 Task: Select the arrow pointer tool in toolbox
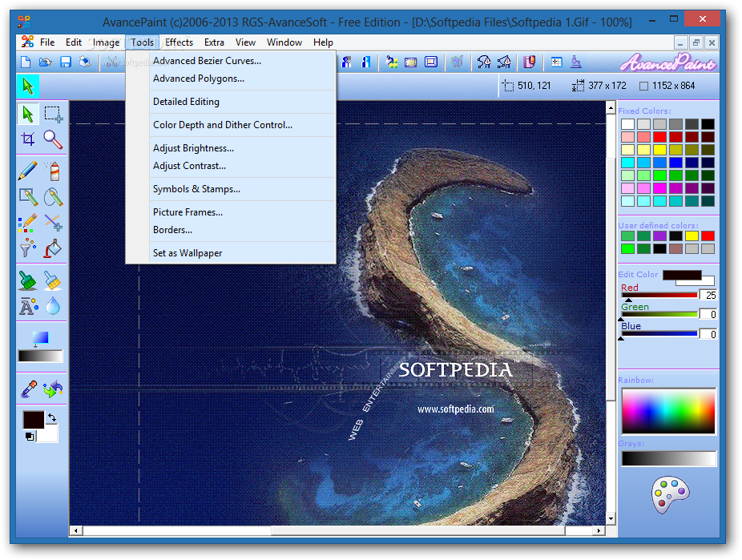pyautogui.click(x=28, y=115)
